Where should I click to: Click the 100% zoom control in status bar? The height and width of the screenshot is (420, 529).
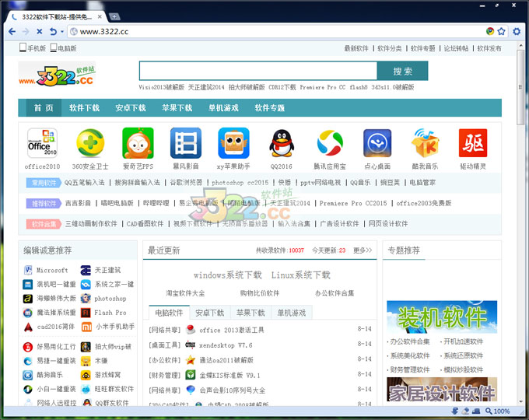[498, 411]
